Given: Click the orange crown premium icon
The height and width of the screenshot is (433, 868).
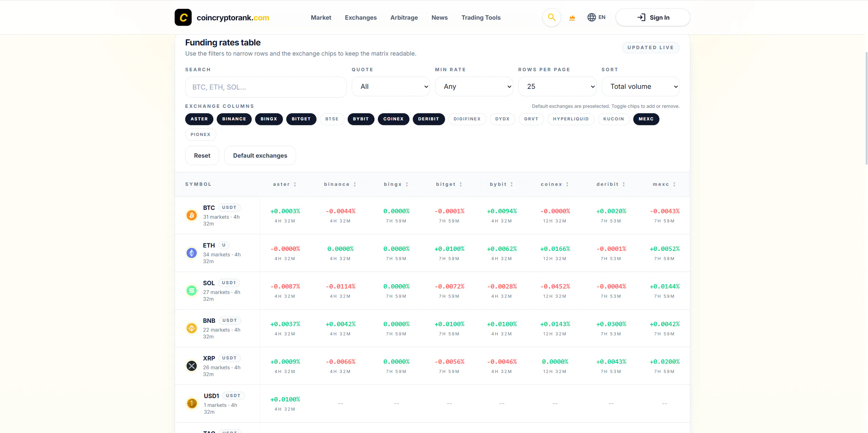Looking at the screenshot, I should 572,18.
